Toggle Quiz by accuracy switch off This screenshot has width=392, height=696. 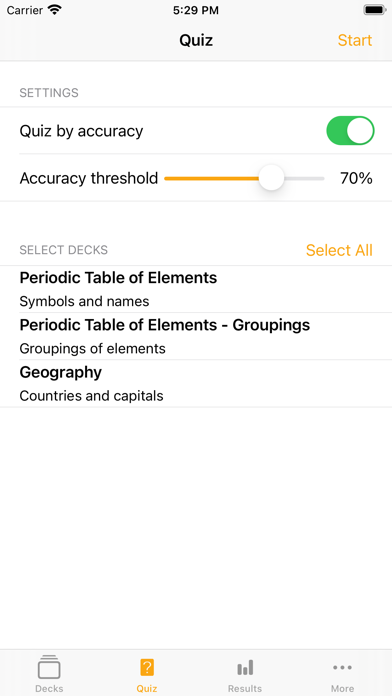350,130
